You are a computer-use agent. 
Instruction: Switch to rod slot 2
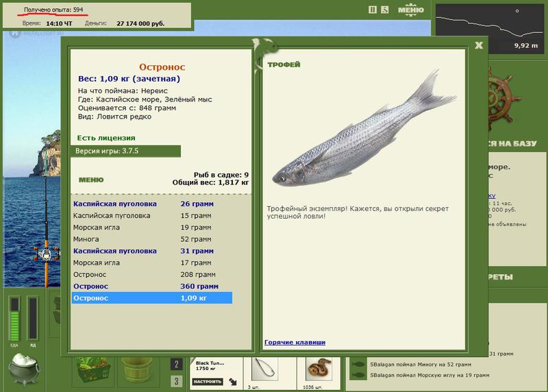point(177,365)
